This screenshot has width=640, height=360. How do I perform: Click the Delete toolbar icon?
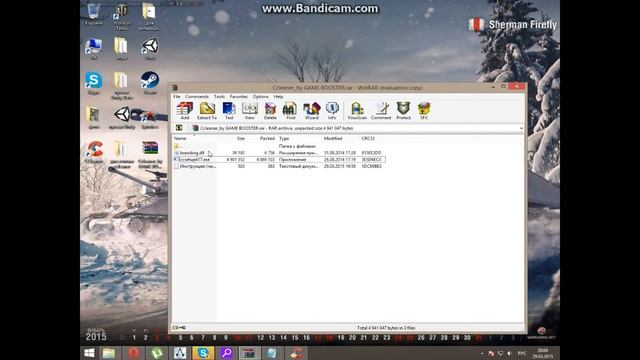pyautogui.click(x=270, y=111)
